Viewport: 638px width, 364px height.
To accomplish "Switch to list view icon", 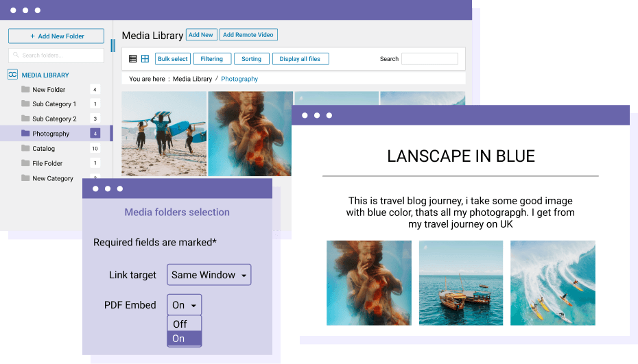I will pos(132,58).
